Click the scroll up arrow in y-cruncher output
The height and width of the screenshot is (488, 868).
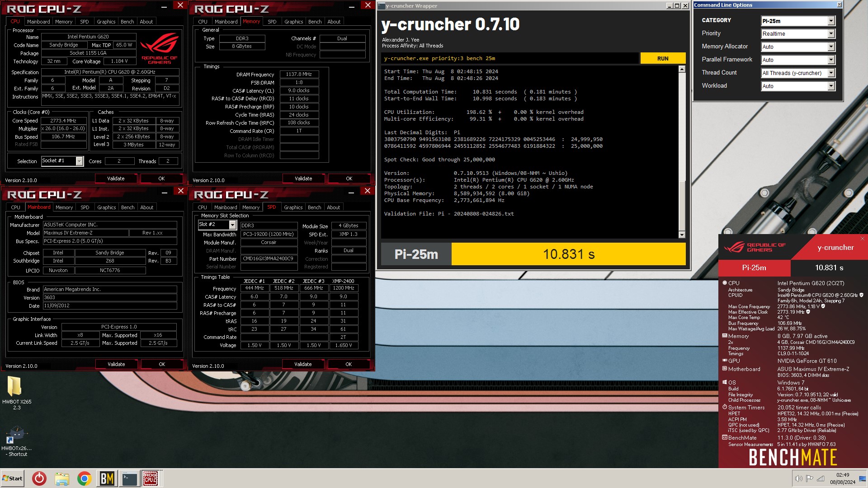click(682, 69)
